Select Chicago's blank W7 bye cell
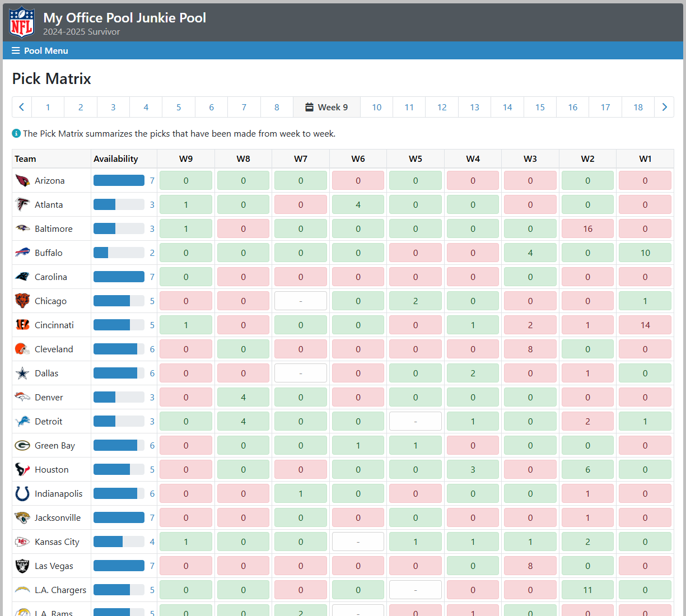686x616 pixels. [301, 301]
